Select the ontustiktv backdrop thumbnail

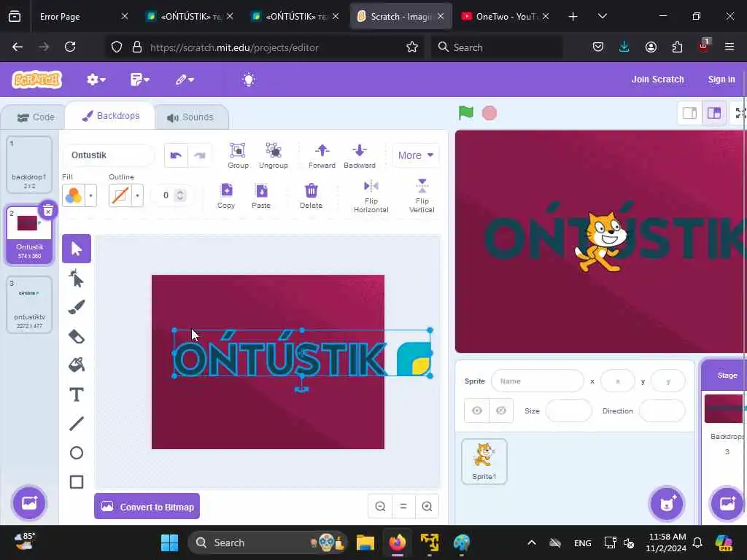(29, 305)
